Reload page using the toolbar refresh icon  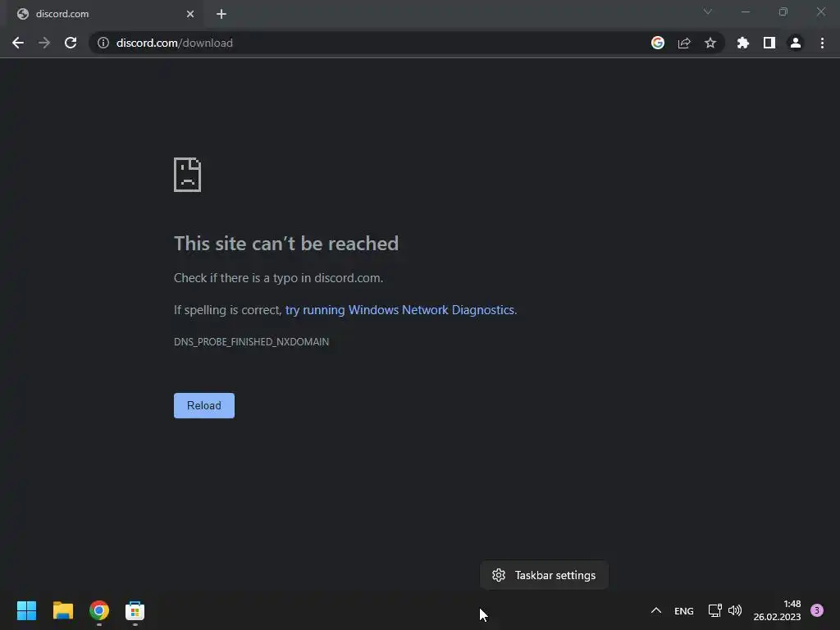point(71,43)
